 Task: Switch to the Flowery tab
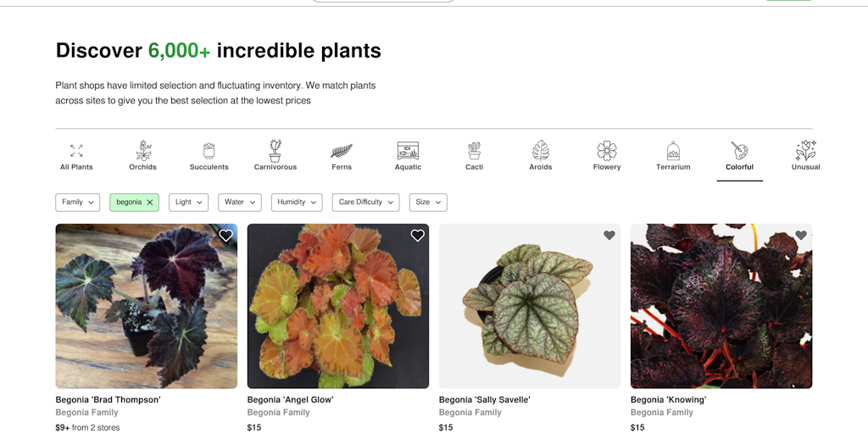point(607,156)
